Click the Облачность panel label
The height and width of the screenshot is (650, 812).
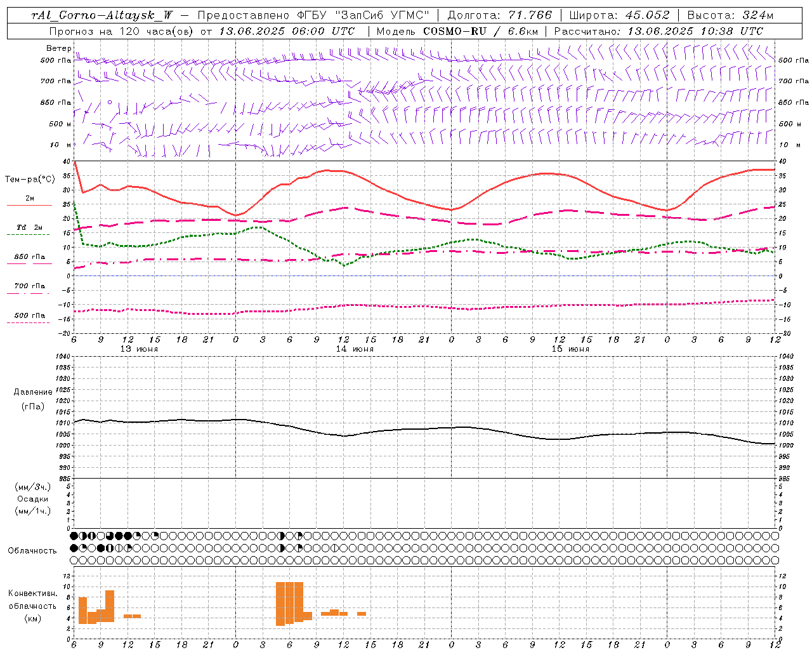pos(32,550)
